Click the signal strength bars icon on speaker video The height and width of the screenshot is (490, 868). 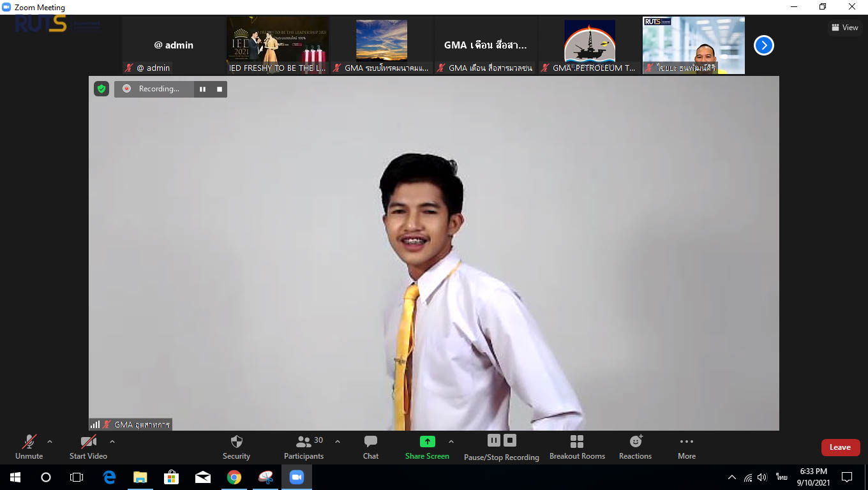[95, 424]
